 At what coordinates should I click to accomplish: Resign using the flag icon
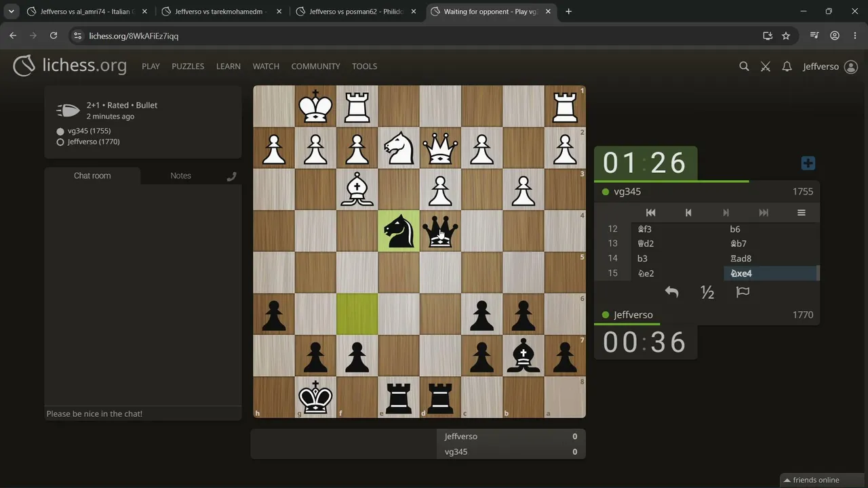pos(743,292)
